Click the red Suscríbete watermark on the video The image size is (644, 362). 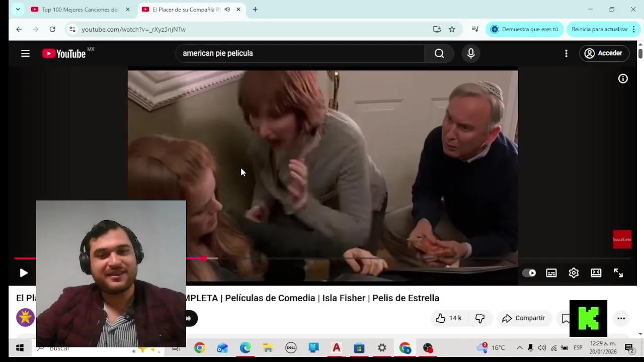[622, 239]
